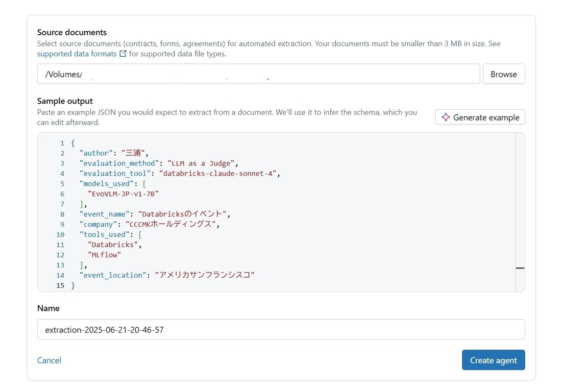This screenshot has width=588, height=387.
Task: Click the sparkle icon in Generate example
Action: [x=445, y=117]
